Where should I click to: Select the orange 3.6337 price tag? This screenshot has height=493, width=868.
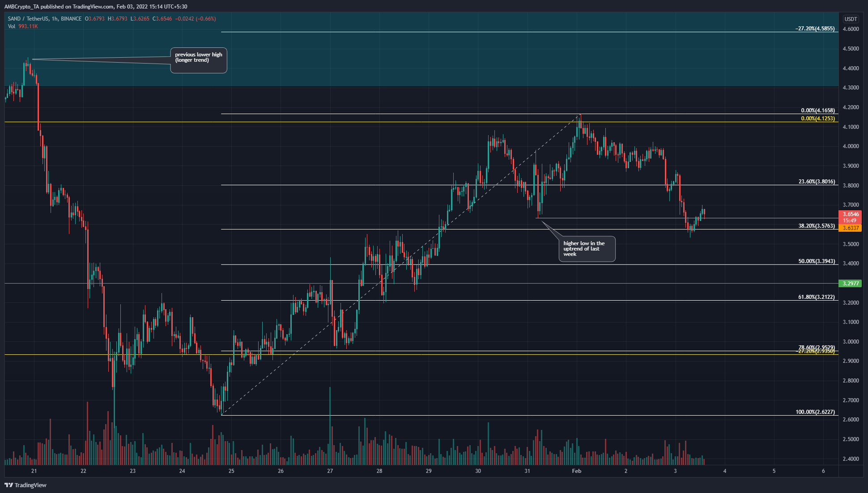pos(850,228)
